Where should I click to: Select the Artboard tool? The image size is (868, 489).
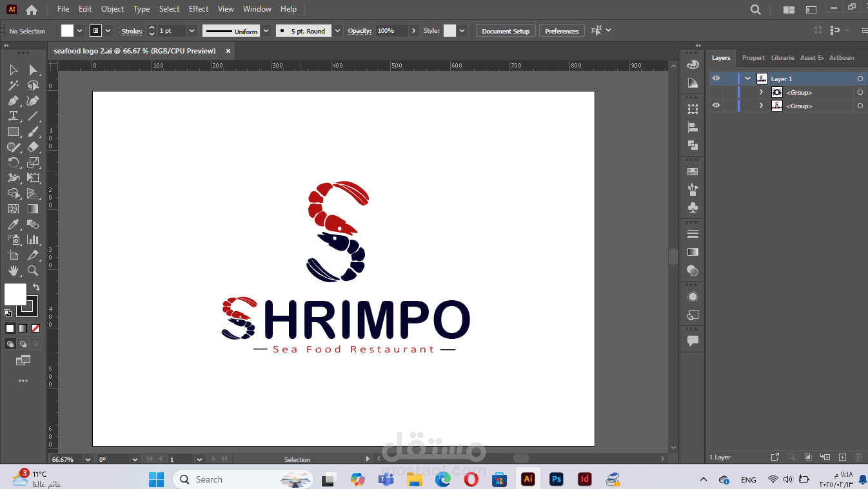14,255
